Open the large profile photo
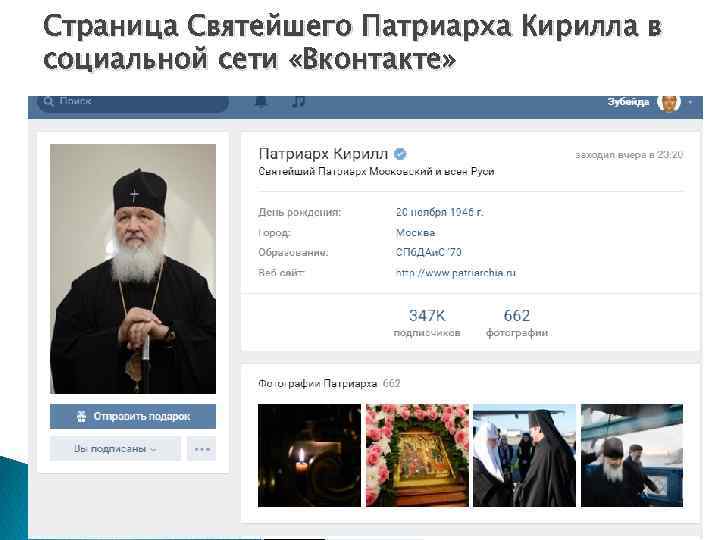This screenshot has height=540, width=720. pyautogui.click(x=133, y=269)
